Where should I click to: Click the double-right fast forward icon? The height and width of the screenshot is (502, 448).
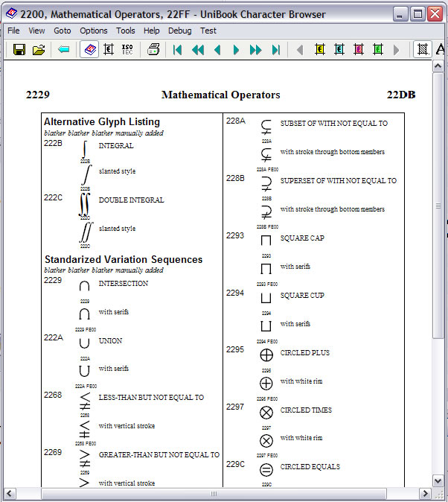tap(256, 50)
